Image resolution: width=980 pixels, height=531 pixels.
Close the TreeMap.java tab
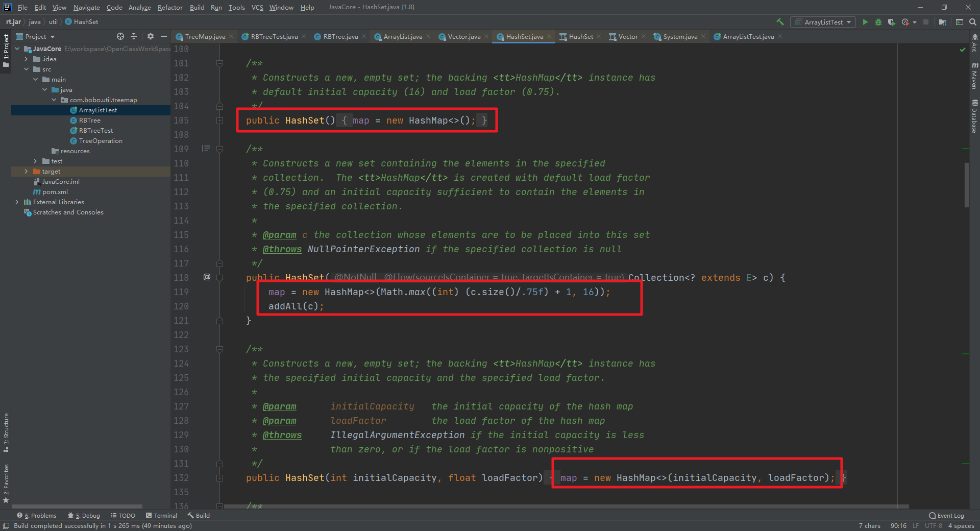coord(231,36)
